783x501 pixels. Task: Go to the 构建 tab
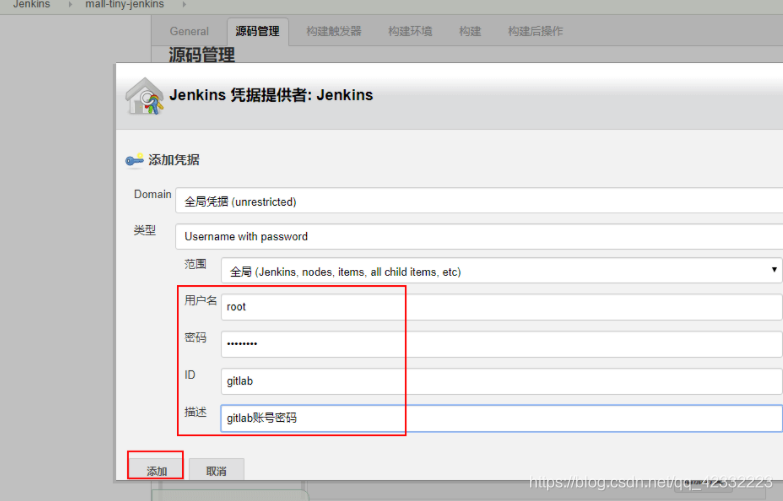pyautogui.click(x=470, y=31)
